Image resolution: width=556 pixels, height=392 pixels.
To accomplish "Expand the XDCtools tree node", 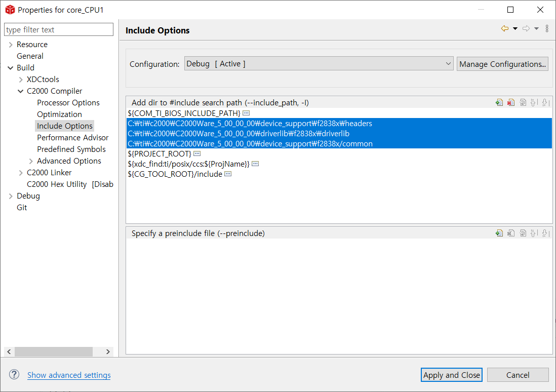I will coord(21,80).
